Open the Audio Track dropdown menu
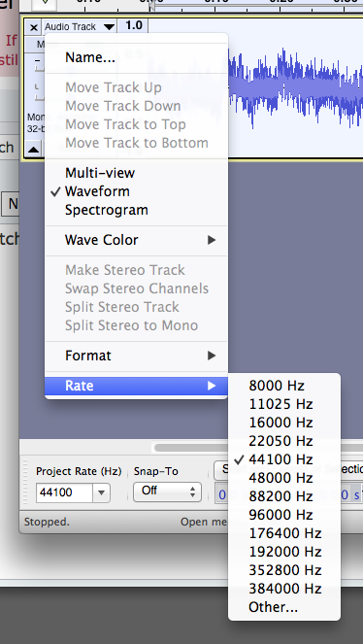363x644 pixels. (x=80, y=26)
